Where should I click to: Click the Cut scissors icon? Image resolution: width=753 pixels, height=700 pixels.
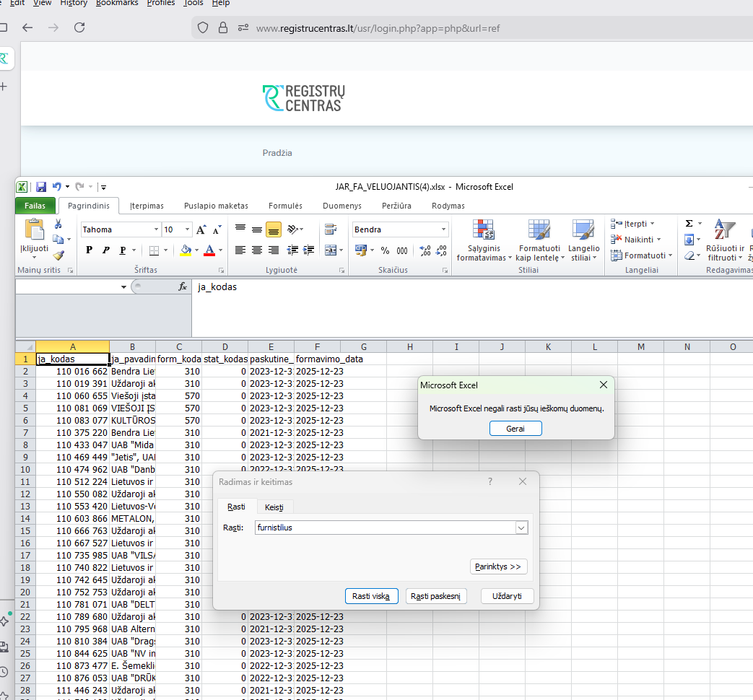(x=58, y=224)
